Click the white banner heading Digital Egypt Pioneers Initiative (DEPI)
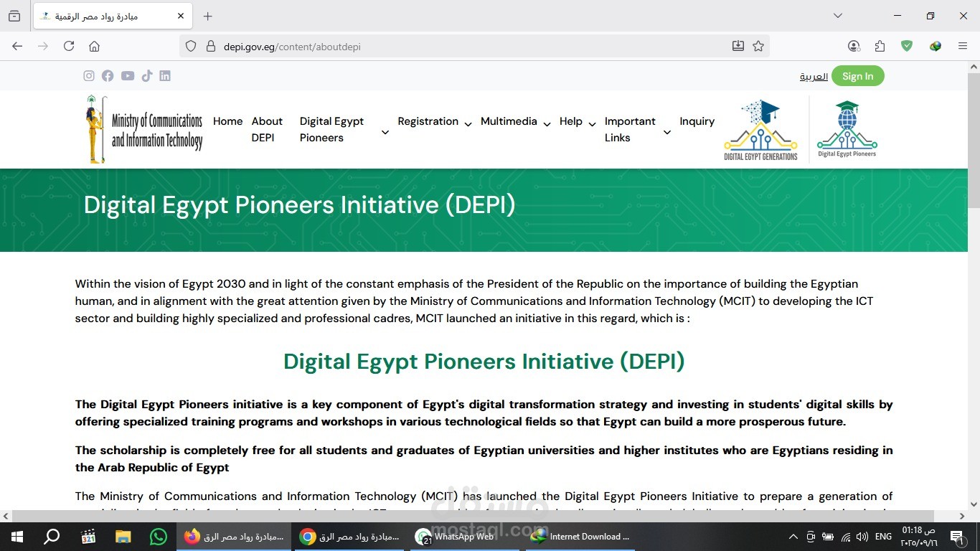Viewport: 980px width, 551px height. click(x=300, y=205)
